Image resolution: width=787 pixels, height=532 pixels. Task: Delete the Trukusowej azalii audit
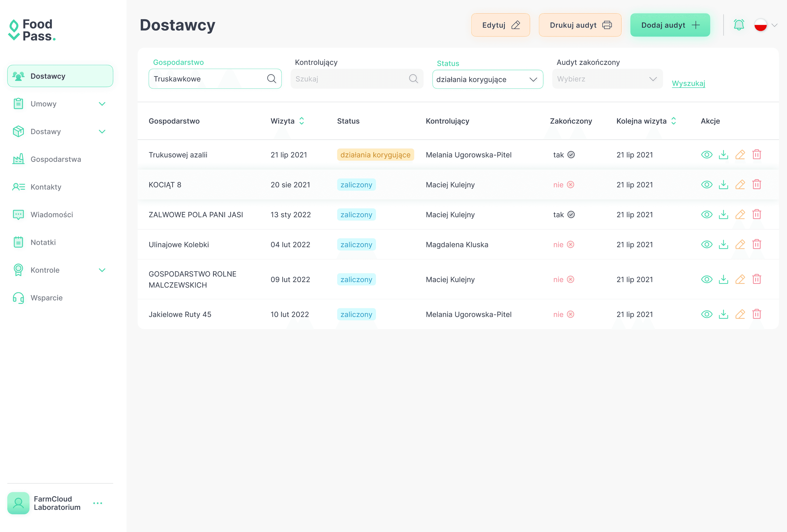click(x=756, y=155)
